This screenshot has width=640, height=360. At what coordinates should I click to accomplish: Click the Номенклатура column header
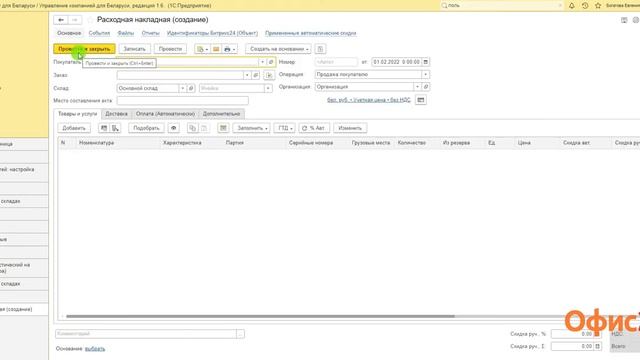coord(97,143)
